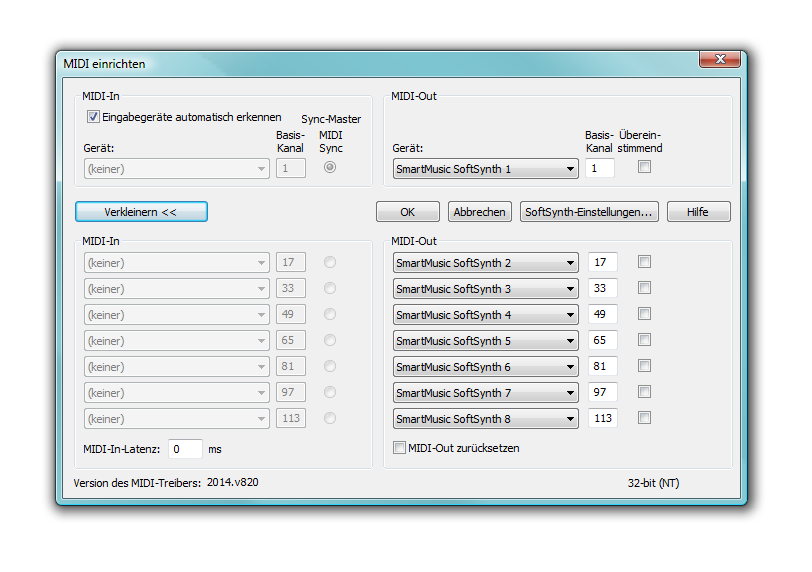
Task: Open the SmartMusic SoftSynth 5 dropdown
Action: pyautogui.click(x=485, y=341)
